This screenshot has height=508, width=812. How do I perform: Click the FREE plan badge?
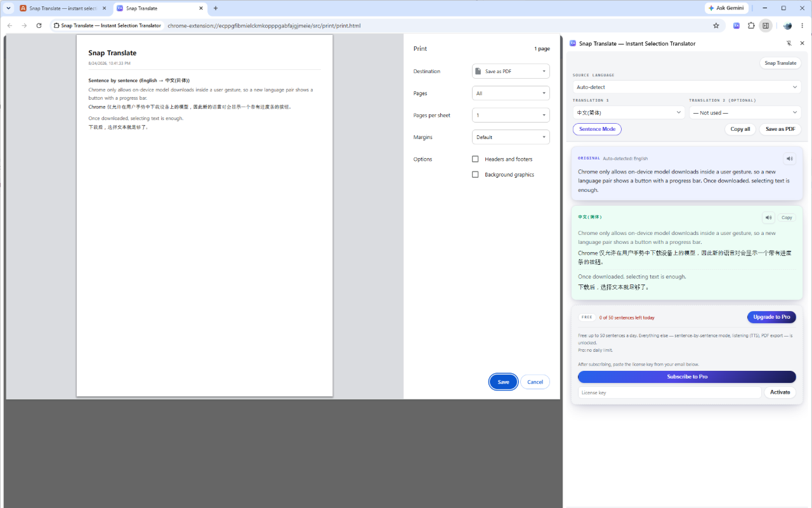[x=587, y=317]
